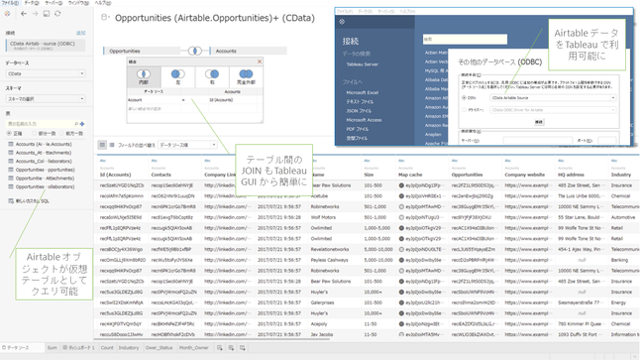Screen dimensions: 644x362
Task: Switch to the ダッシュボード 1 tab
Action: (x=79, y=348)
